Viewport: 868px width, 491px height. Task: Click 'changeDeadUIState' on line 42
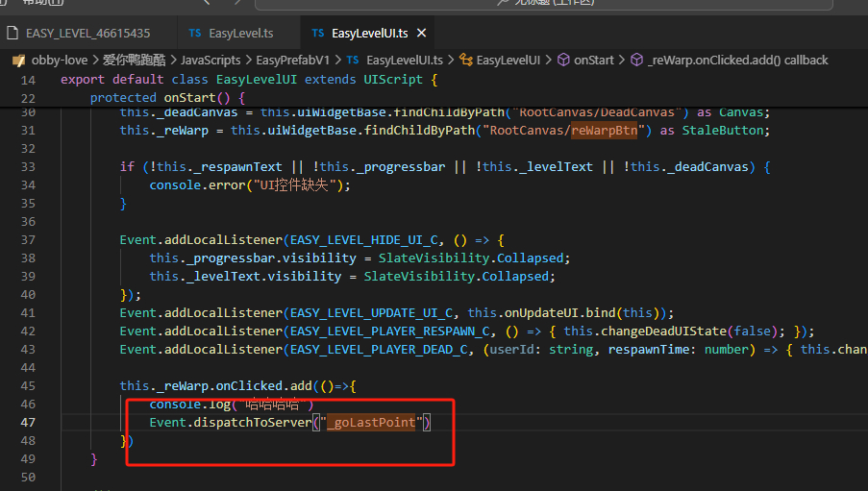point(663,331)
